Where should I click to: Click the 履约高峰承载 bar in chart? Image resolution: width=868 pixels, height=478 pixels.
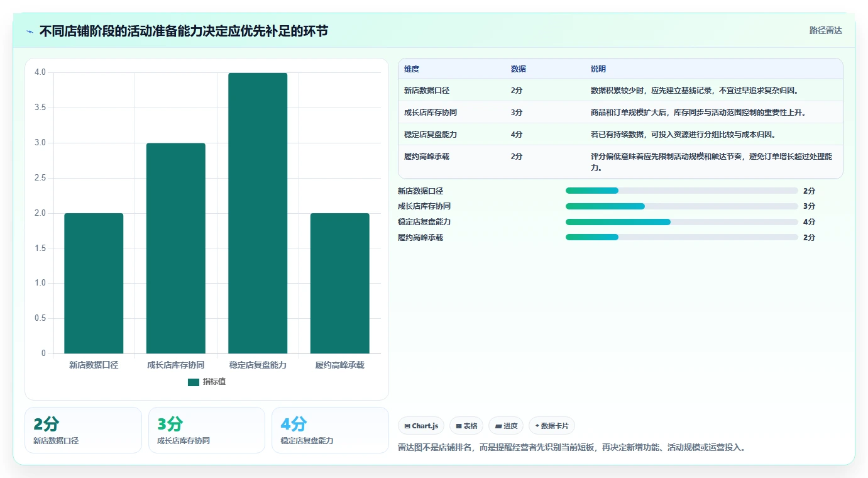(339, 283)
